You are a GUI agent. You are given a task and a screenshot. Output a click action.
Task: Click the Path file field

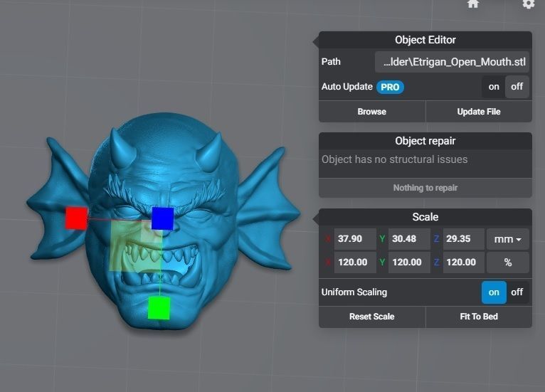click(452, 62)
